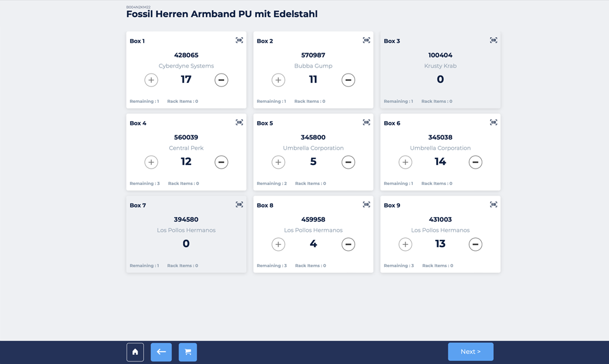Screen dimensions: 609x364
Task: Increase quantity for Box 1 Cyberdyne Systems
Action: pyautogui.click(x=151, y=80)
